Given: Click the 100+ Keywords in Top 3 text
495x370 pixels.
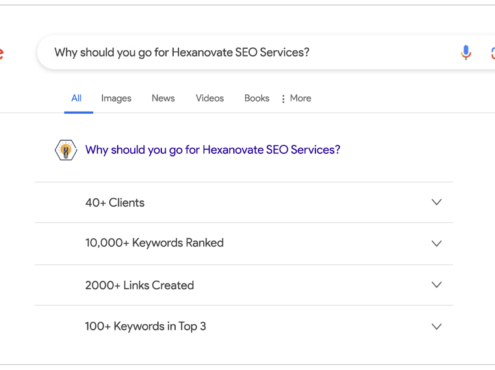Looking at the screenshot, I should [x=145, y=326].
